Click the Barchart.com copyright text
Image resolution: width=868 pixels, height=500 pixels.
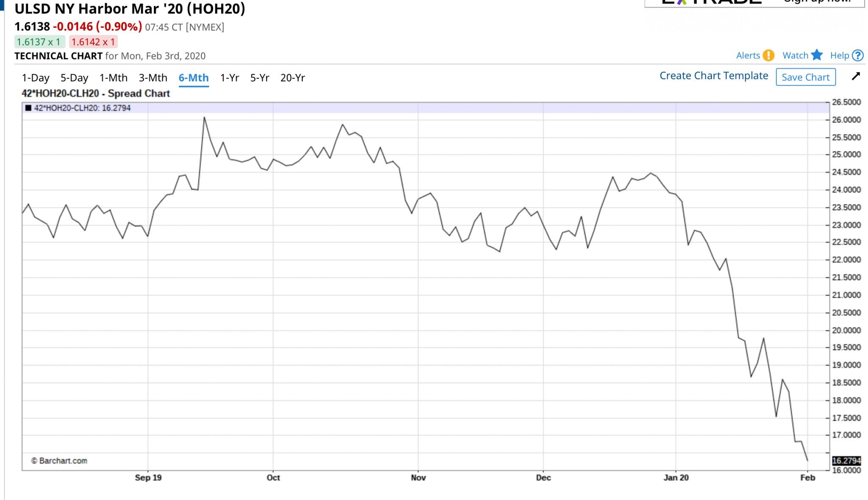59,461
